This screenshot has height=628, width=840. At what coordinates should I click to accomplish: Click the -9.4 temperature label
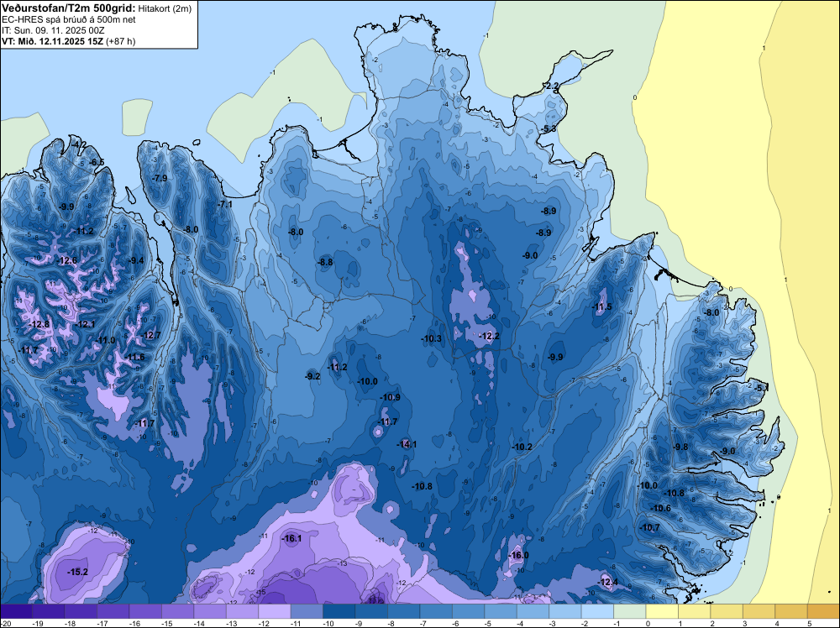137,261
